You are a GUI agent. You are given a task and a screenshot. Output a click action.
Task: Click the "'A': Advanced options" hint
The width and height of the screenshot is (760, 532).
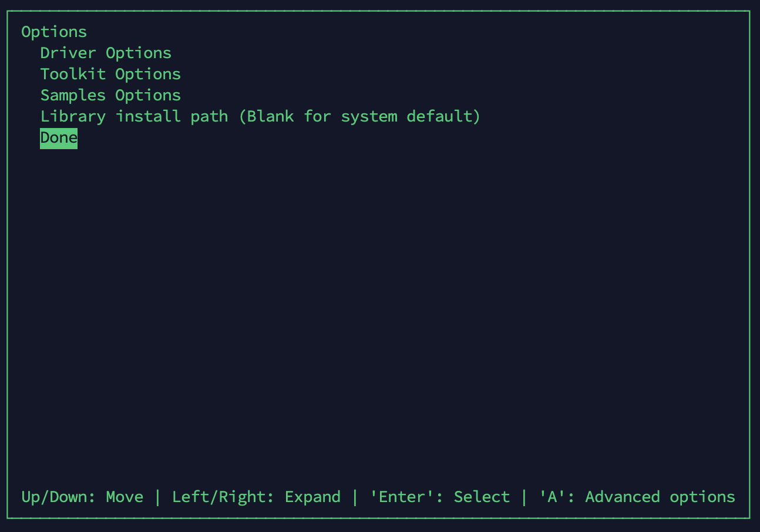637,497
